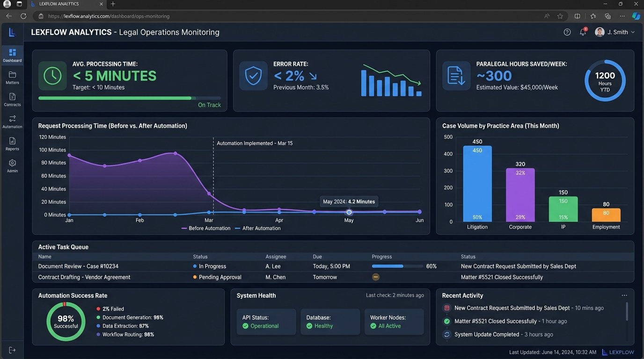Click the logout icon at sidebar bottom
Viewport: 644px width, 359px height.
click(12, 349)
